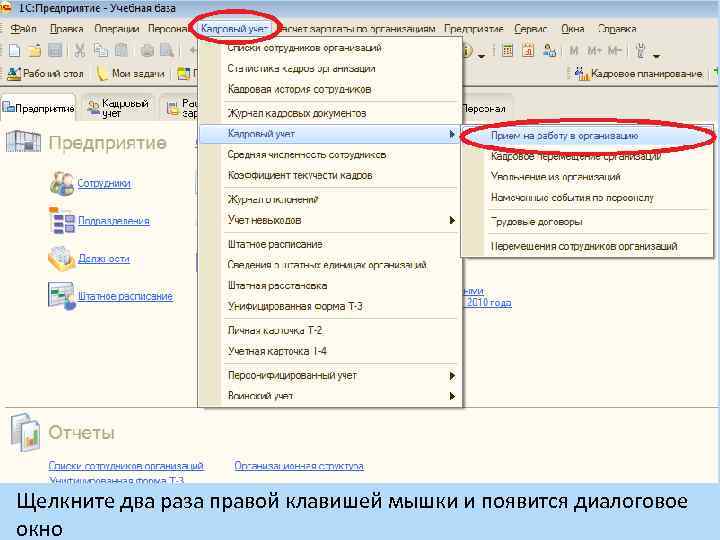Open Организационная структура report link
720x540 pixels.
click(x=299, y=466)
